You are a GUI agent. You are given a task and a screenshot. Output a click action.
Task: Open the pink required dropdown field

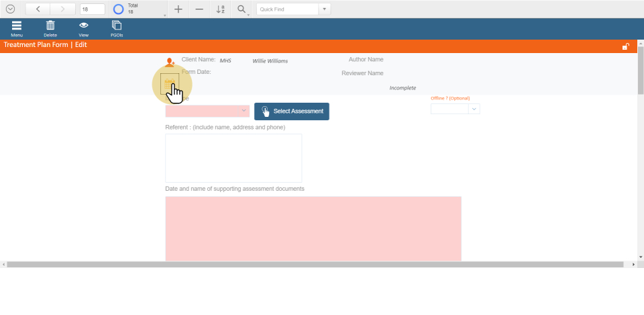coord(207,111)
